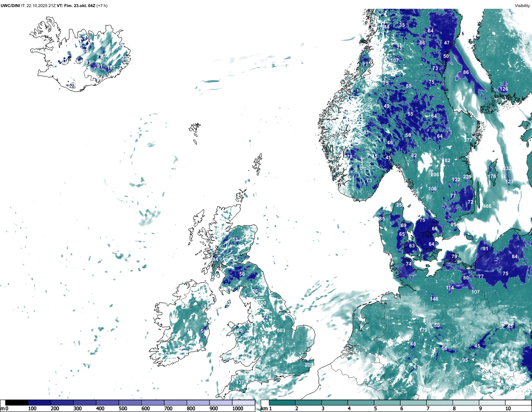Click the black 0–100 m legend swatch

[x=17, y=402]
